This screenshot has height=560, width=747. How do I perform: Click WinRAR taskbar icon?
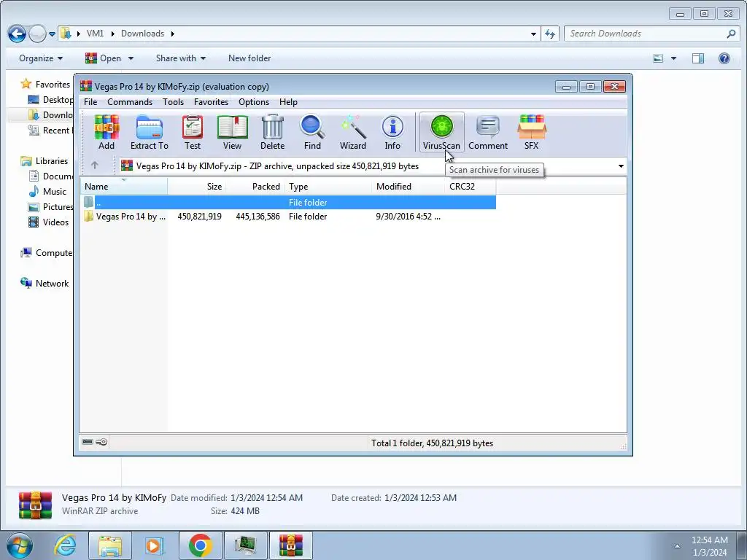pos(291,545)
